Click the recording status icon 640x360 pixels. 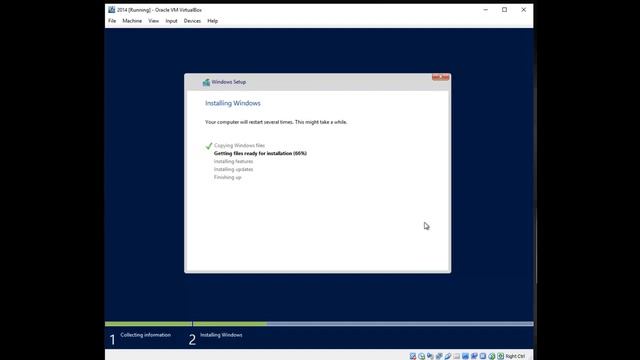click(x=474, y=356)
